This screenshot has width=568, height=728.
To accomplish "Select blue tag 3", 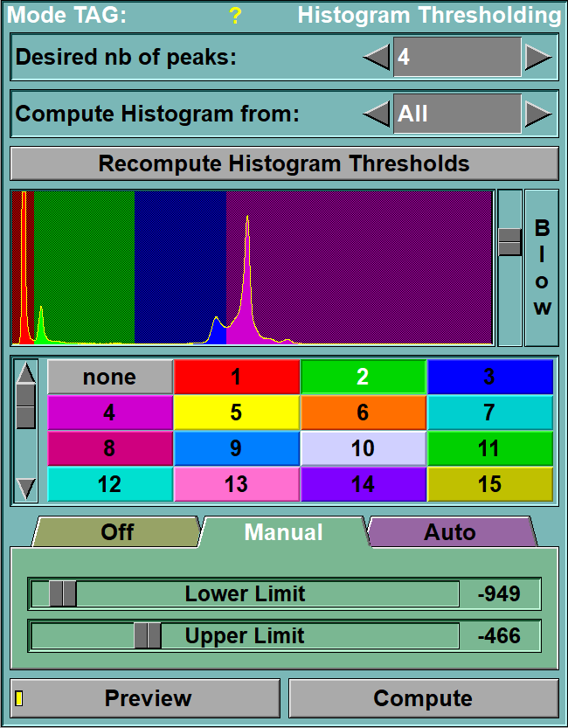I will pyautogui.click(x=490, y=377).
